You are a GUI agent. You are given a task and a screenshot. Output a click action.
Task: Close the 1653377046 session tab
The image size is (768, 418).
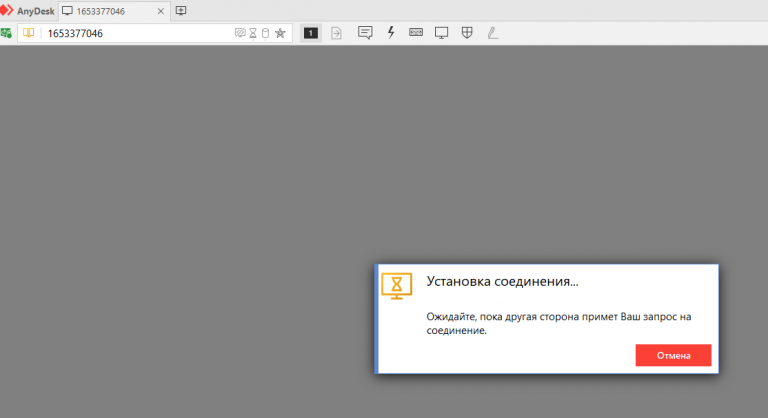(160, 11)
